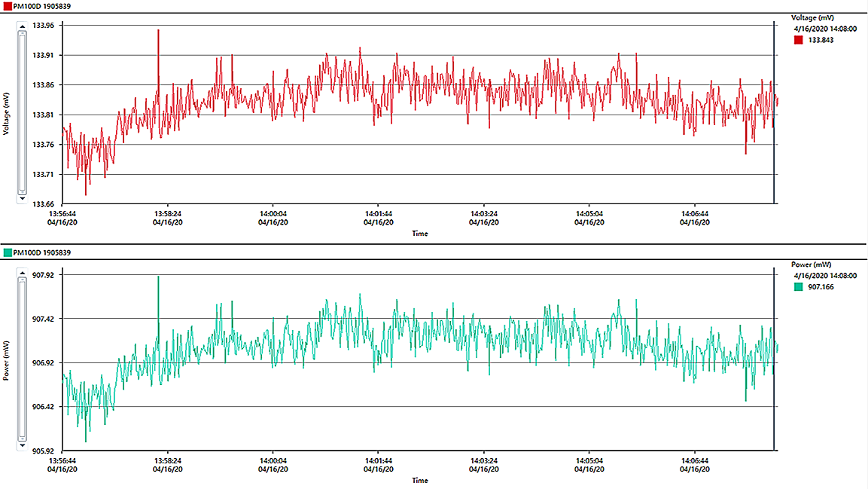Click down arrow of voltage axis scrollbar
This screenshot has height=489, width=868.
coord(22,198)
